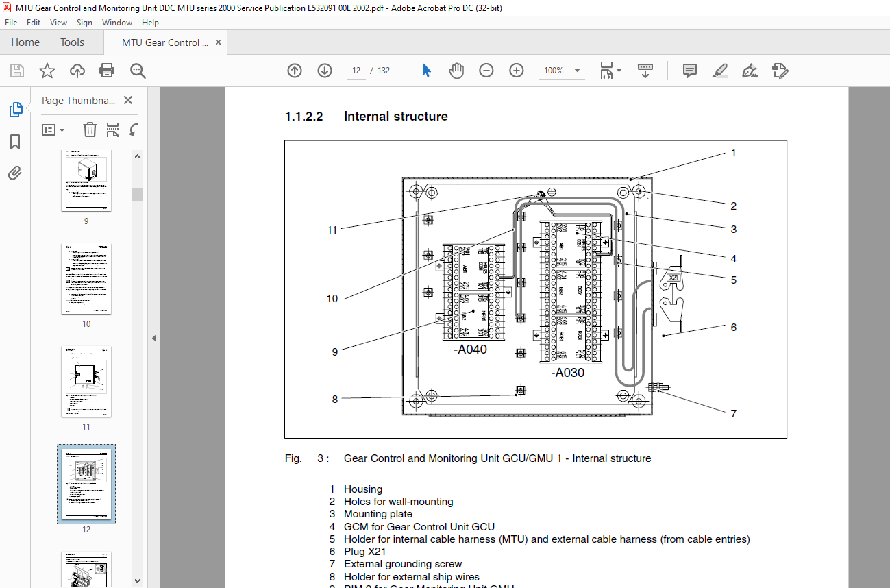This screenshot has width=890, height=588.
Task: Activate the hand pan tool
Action: coord(456,71)
